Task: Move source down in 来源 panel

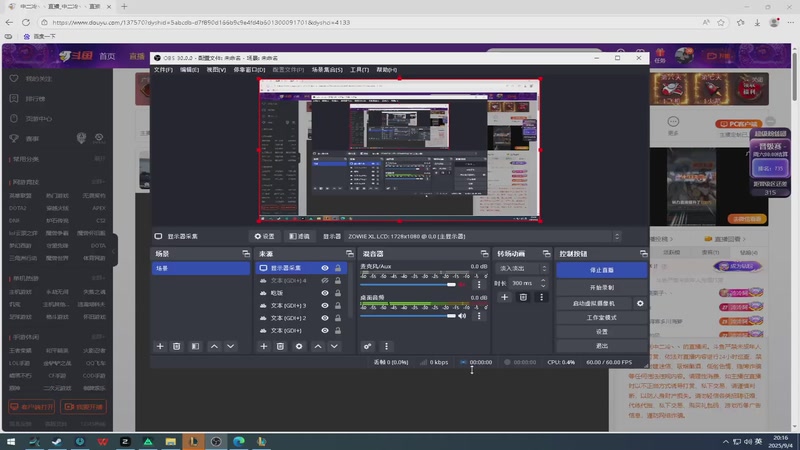Action: (x=334, y=346)
